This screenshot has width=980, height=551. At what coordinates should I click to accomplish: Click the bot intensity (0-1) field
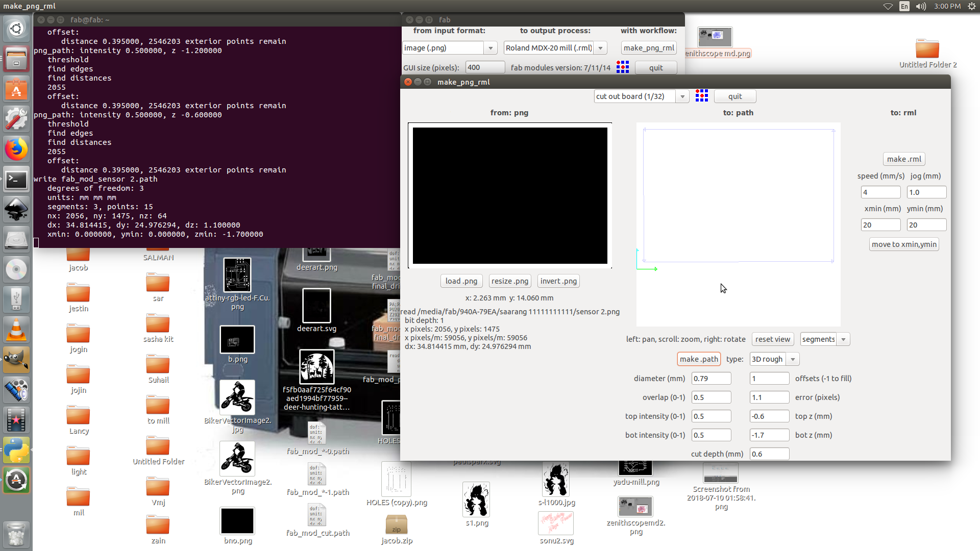(711, 435)
